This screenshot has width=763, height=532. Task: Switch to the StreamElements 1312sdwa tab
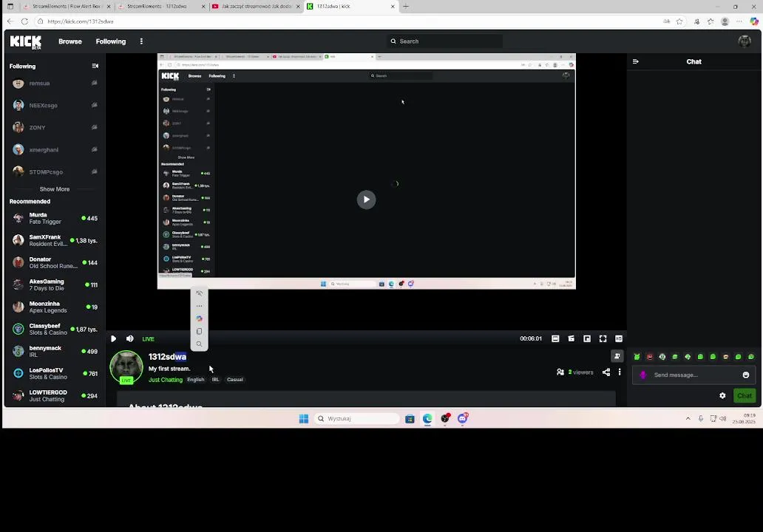[162, 7]
